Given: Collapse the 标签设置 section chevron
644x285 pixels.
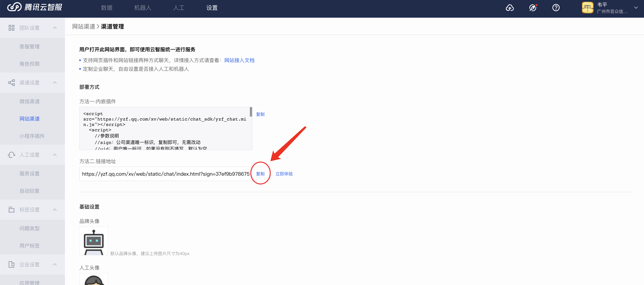Looking at the screenshot, I should pos(55,210).
